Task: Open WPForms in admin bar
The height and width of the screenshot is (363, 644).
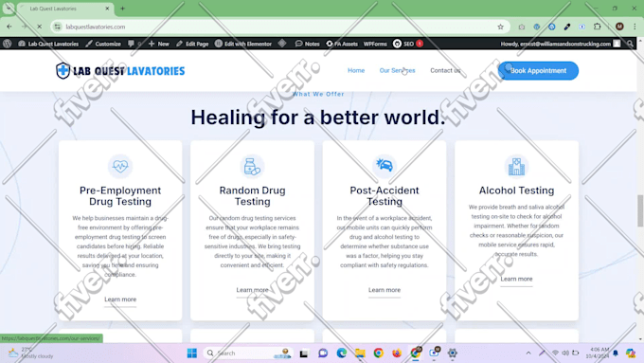Action: pyautogui.click(x=375, y=44)
